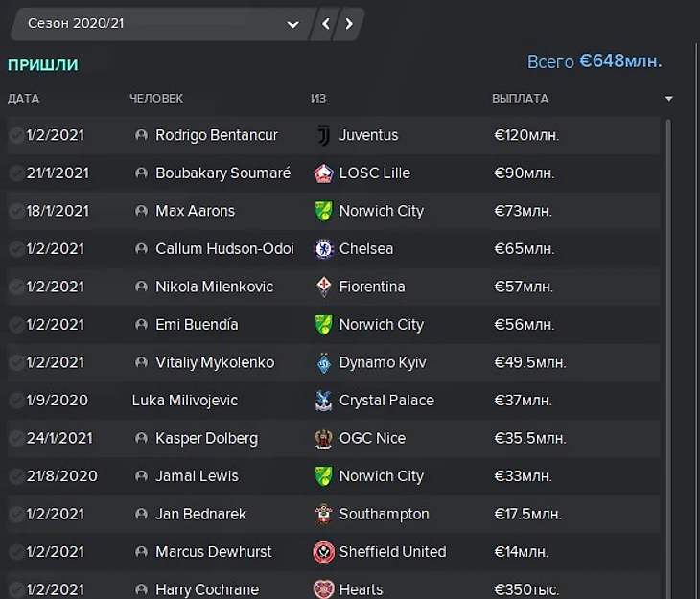Click the Crystal Palace club crest

pos(323,401)
